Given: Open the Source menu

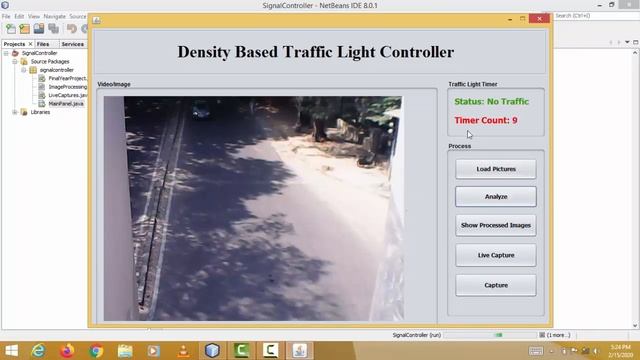Looking at the screenshot, I should [78, 16].
